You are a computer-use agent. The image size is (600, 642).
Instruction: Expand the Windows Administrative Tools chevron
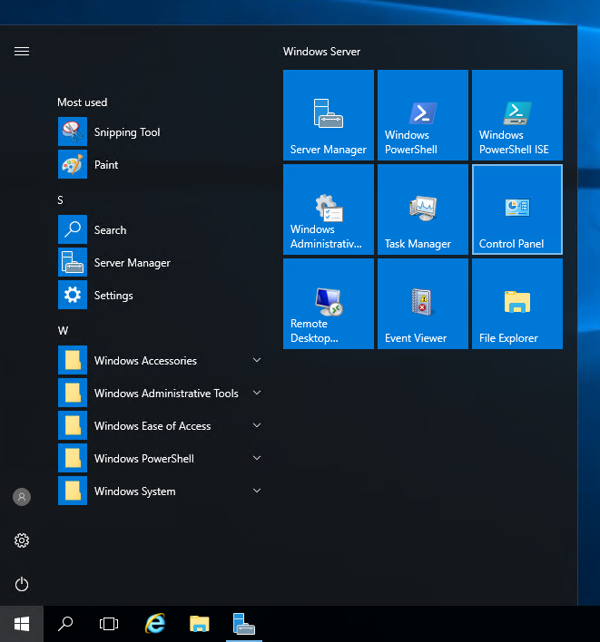257,393
